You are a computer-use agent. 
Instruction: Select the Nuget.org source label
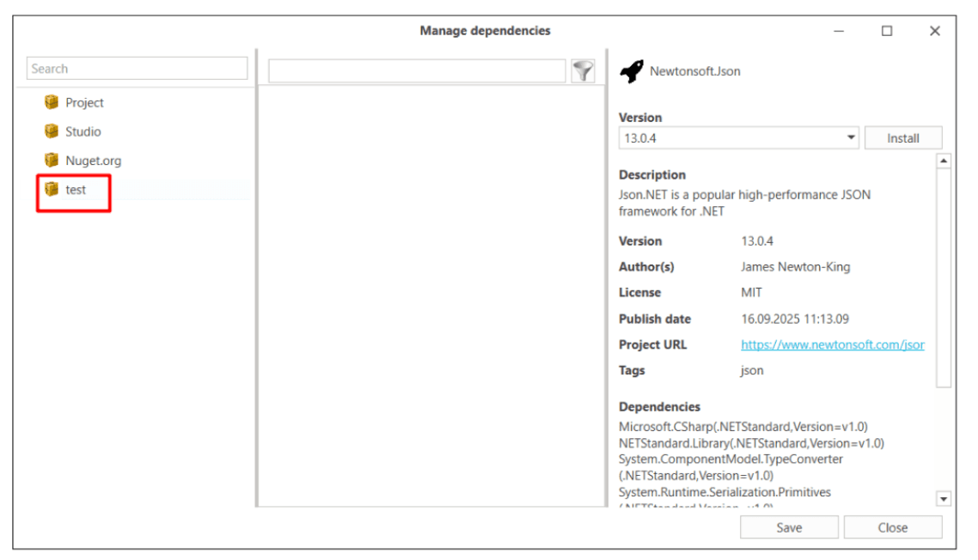(x=94, y=161)
